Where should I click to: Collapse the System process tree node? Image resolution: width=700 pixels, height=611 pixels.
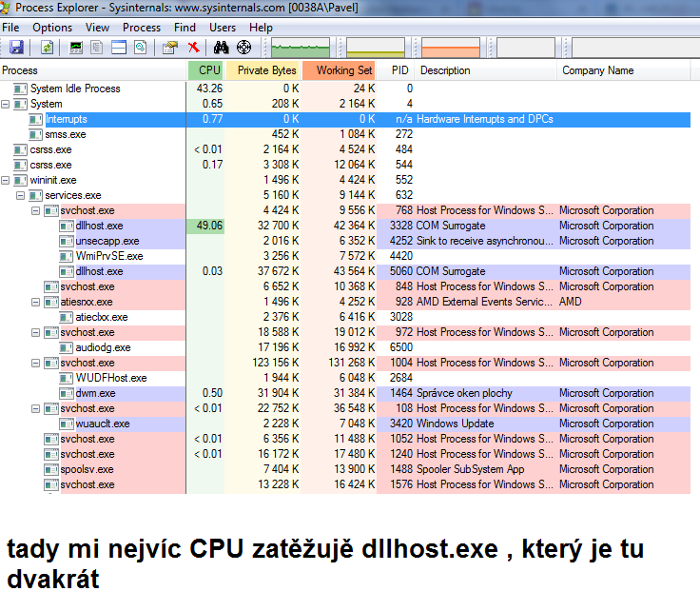pyautogui.click(x=6, y=104)
